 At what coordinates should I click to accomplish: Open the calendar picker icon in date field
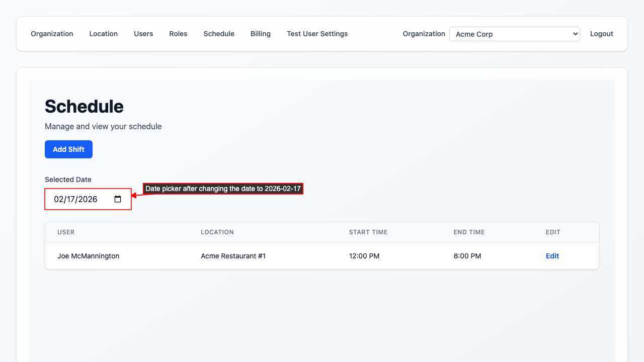(x=118, y=199)
